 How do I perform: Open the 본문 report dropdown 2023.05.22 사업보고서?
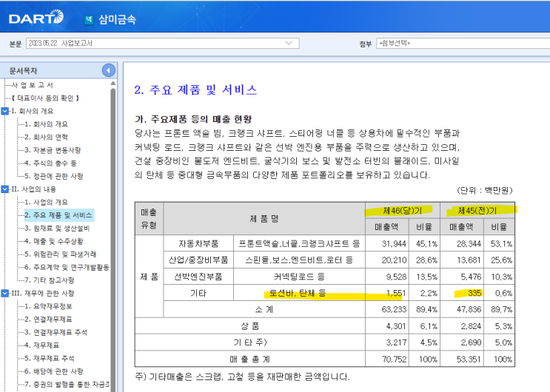(162, 43)
